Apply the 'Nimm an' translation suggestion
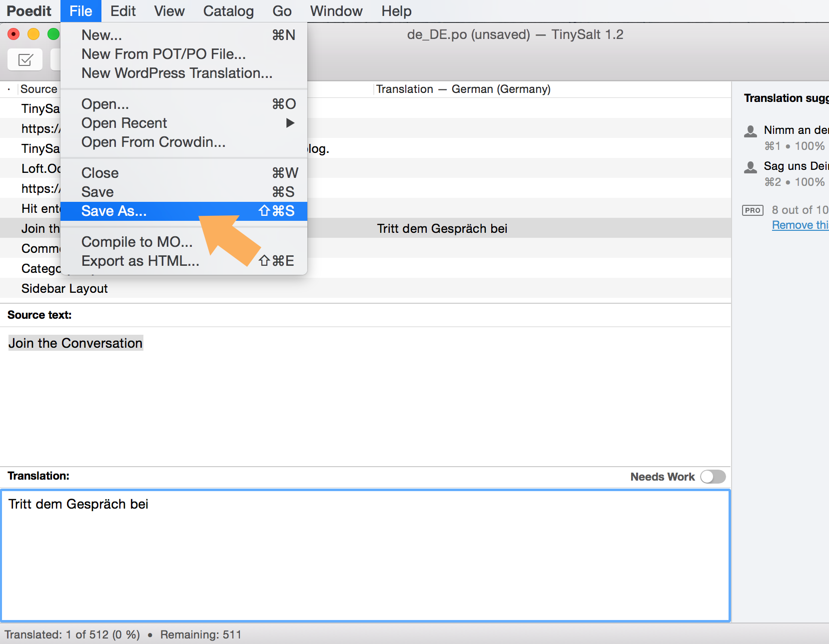Image resolution: width=829 pixels, height=644 pixels. click(x=796, y=130)
